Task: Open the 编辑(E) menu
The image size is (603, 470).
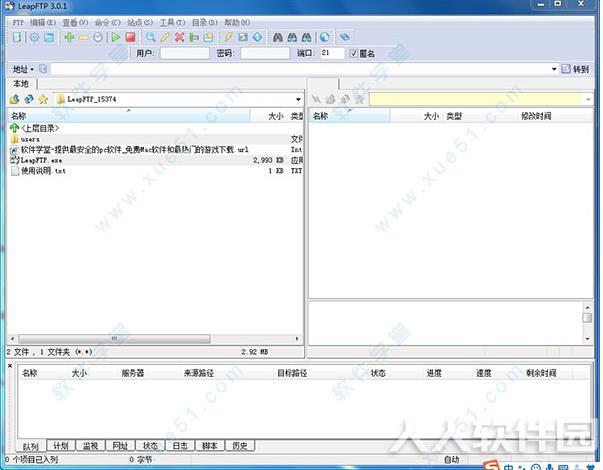Action: point(43,22)
